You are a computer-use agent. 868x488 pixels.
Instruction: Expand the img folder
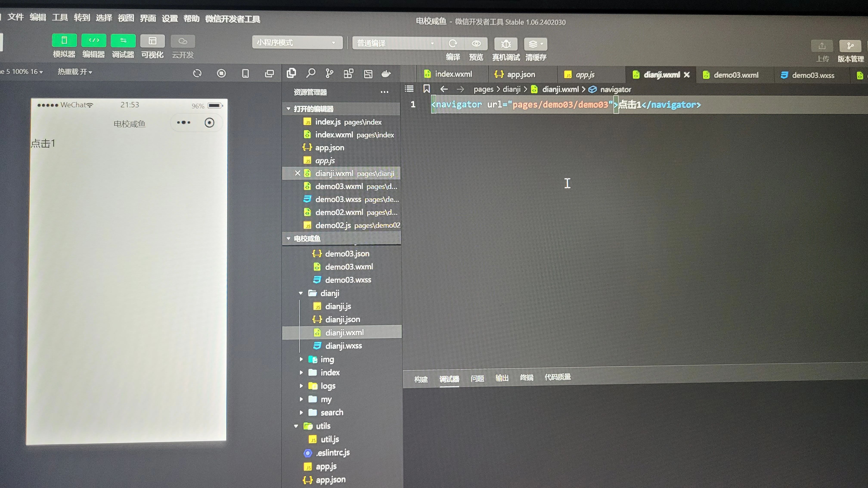tap(301, 359)
